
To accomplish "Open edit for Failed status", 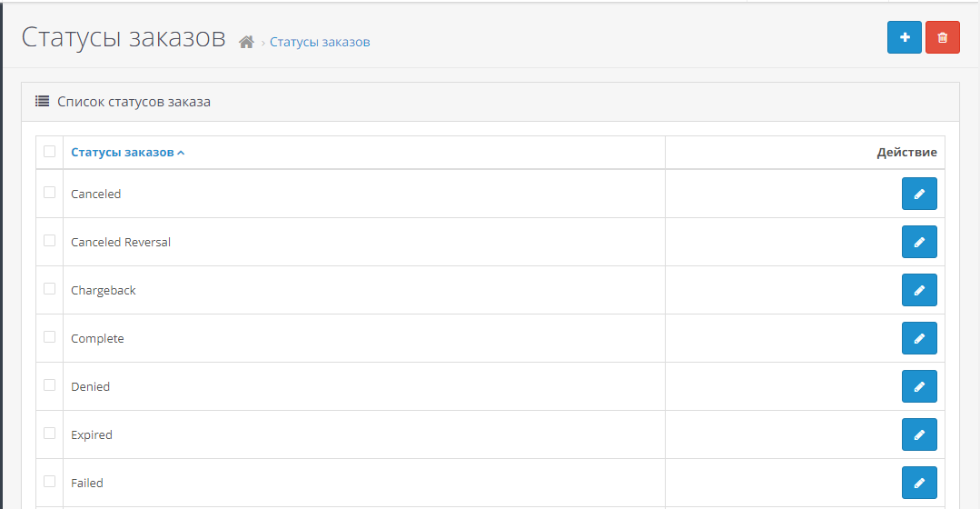I will [918, 483].
